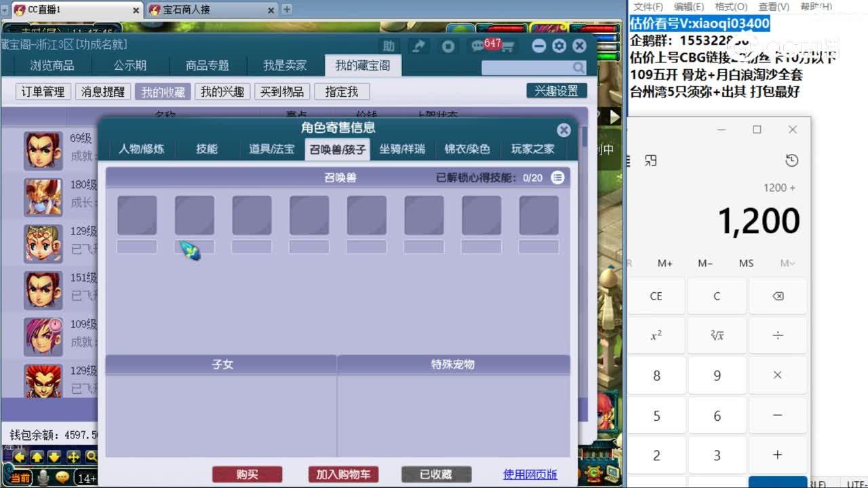Toggle the 当前 chat channel button
Screen dimensions: 868x488
coord(20,477)
